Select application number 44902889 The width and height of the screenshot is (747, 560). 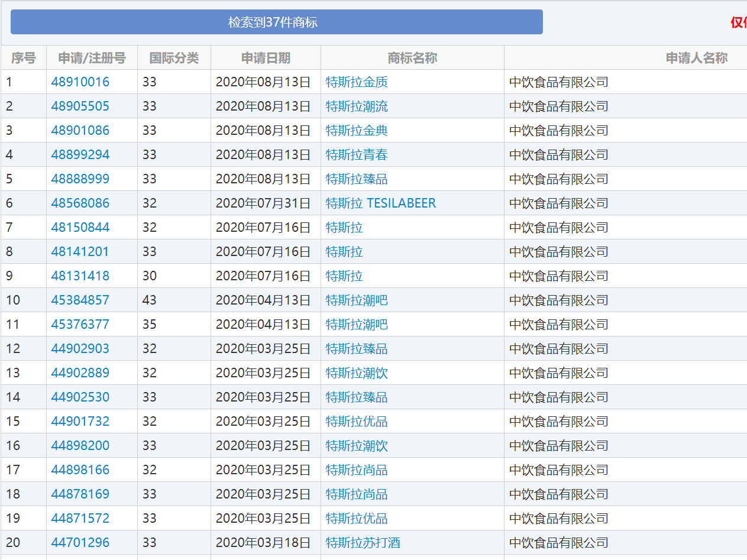80,373
